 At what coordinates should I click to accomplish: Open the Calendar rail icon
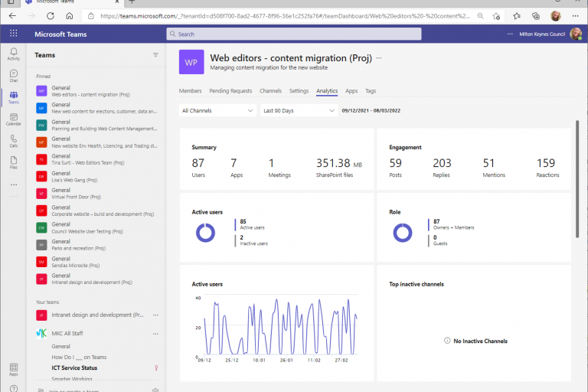pos(14,119)
